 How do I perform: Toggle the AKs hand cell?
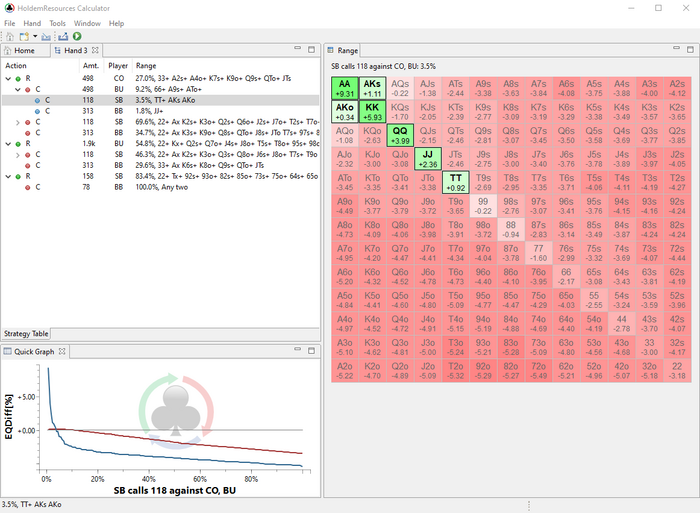pyautogui.click(x=372, y=88)
